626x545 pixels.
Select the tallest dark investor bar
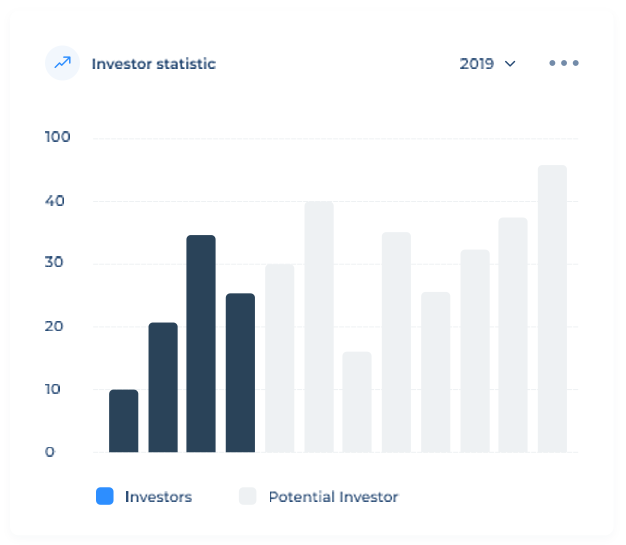[201, 343]
